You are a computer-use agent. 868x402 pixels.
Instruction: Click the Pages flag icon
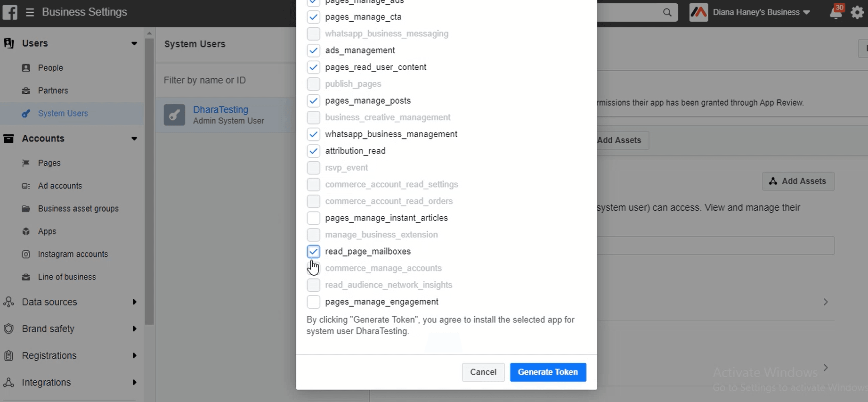(x=26, y=163)
